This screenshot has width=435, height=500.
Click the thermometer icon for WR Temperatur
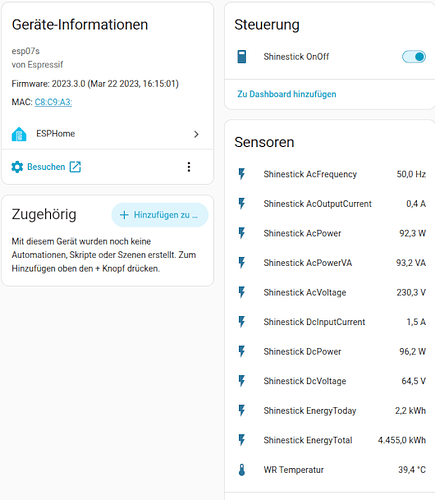[242, 470]
